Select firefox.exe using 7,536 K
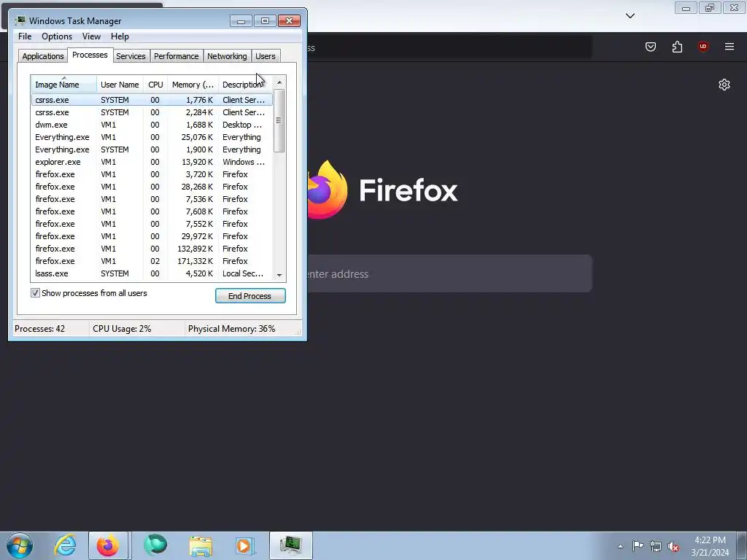Viewport: 747px width, 560px height. pos(152,199)
